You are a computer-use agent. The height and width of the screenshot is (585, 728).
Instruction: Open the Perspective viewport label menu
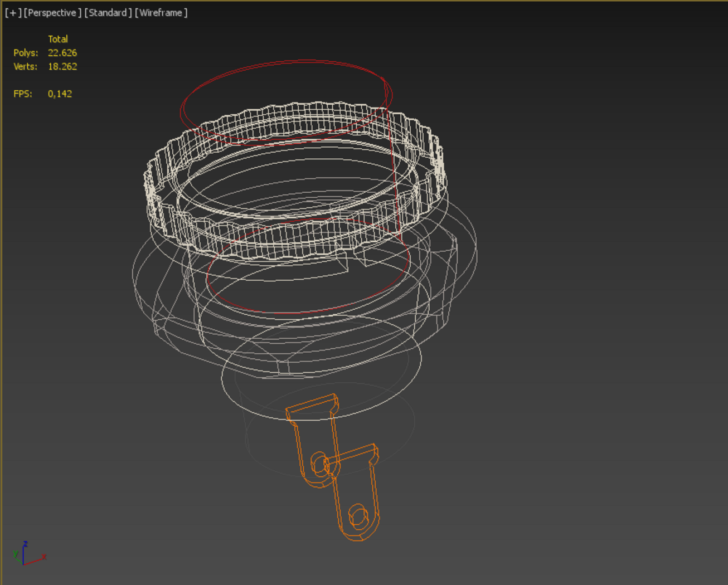point(52,13)
